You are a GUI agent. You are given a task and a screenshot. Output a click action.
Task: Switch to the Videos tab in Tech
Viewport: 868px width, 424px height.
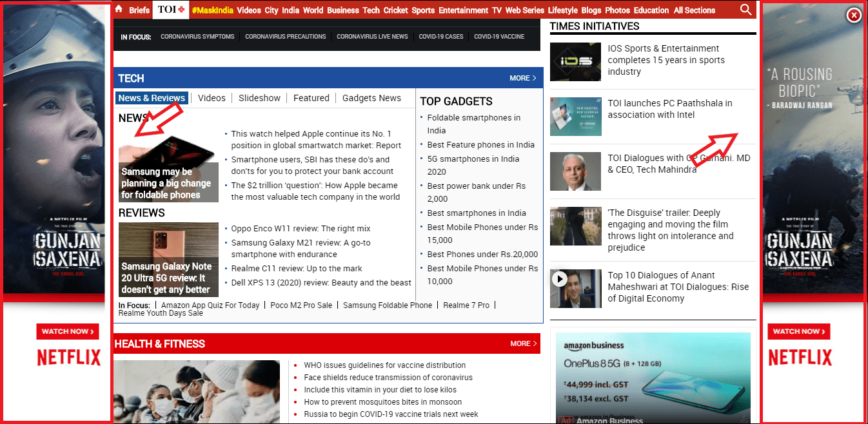click(x=212, y=98)
